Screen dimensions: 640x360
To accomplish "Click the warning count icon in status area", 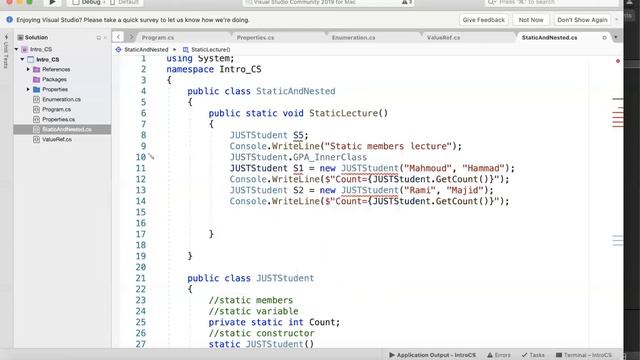I will (407, 2).
